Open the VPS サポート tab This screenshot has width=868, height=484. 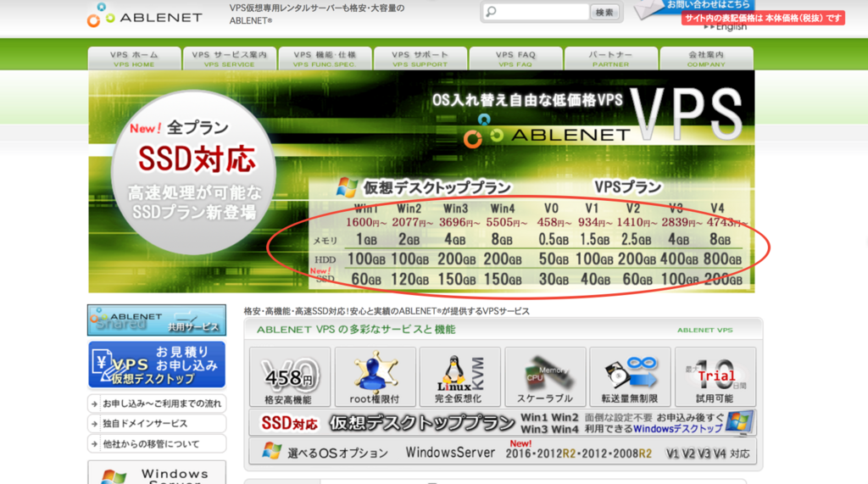(x=420, y=58)
